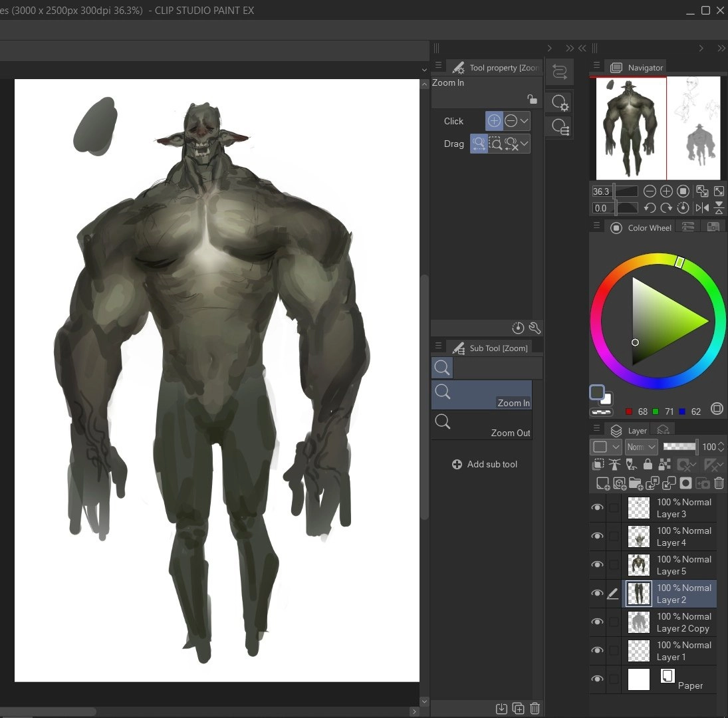Delete layer using the Layer panel trash icon

coord(719,483)
